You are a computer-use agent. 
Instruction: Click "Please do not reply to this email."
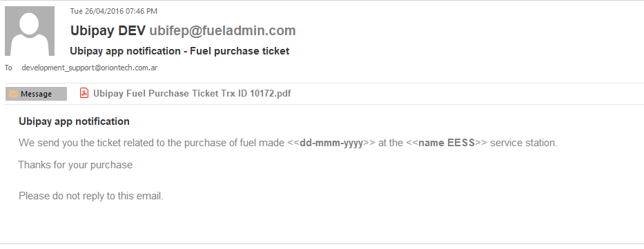click(91, 196)
